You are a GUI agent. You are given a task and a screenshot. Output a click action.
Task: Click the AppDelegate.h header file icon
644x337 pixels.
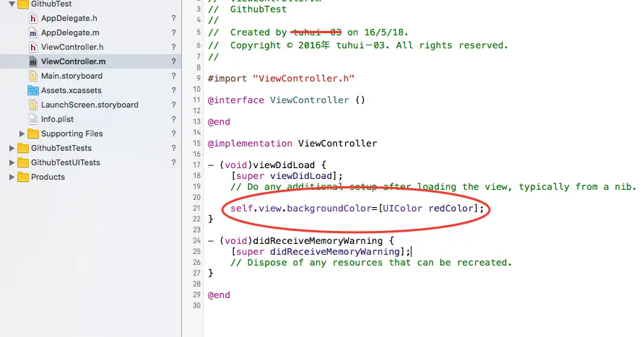[x=33, y=19]
